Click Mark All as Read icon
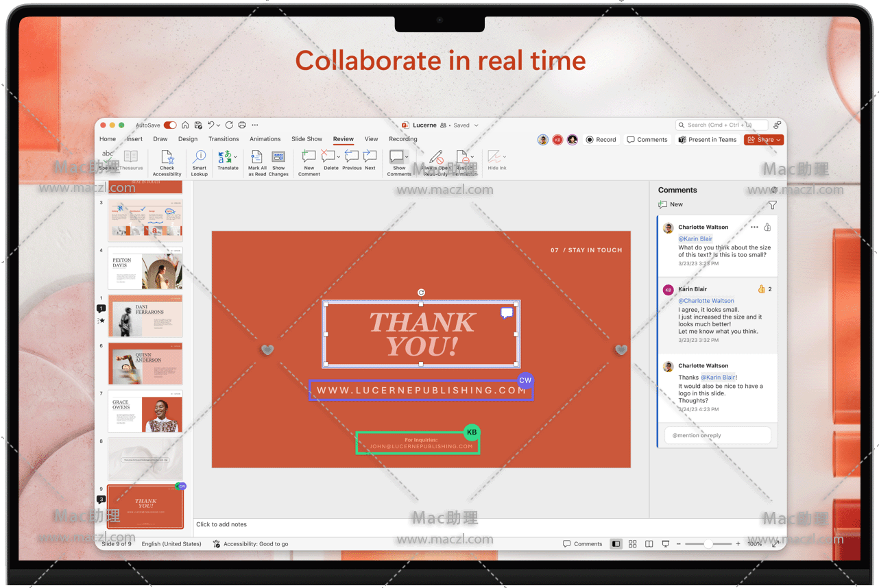 pos(257,157)
